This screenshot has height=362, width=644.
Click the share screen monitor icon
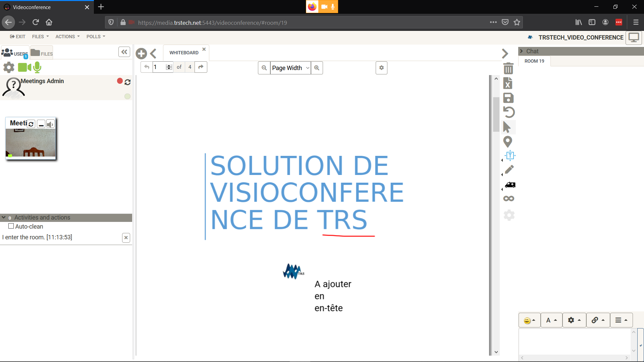634,38
